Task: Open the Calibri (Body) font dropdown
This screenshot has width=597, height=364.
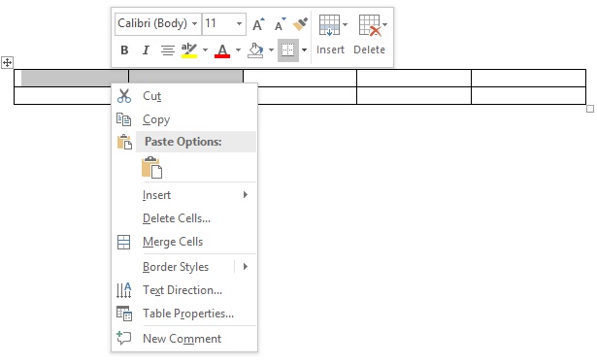Action: [194, 23]
